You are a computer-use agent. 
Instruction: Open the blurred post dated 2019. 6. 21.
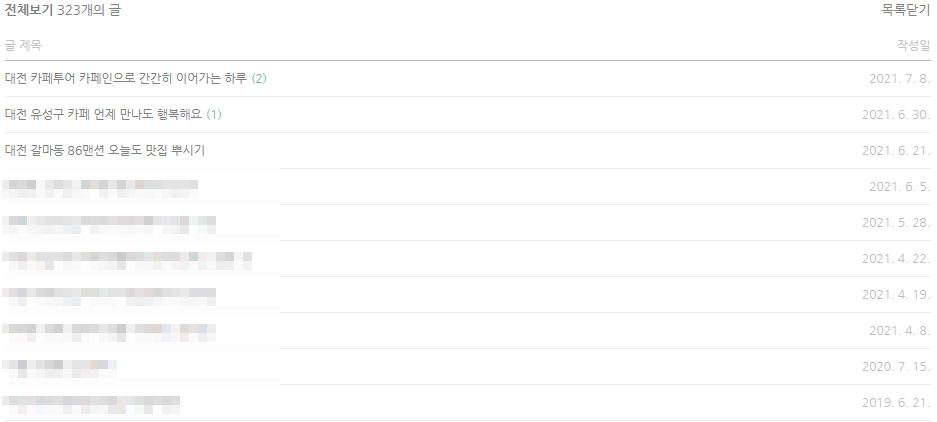(91, 402)
